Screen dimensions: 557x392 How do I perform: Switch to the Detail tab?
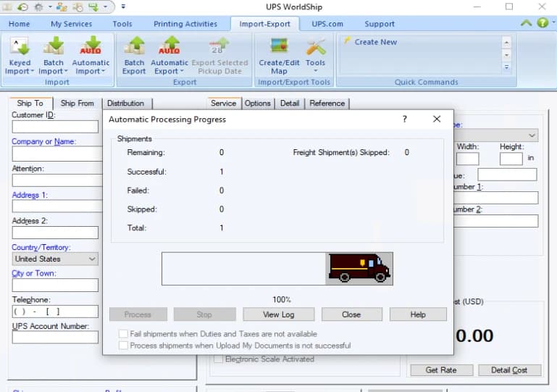pos(290,103)
